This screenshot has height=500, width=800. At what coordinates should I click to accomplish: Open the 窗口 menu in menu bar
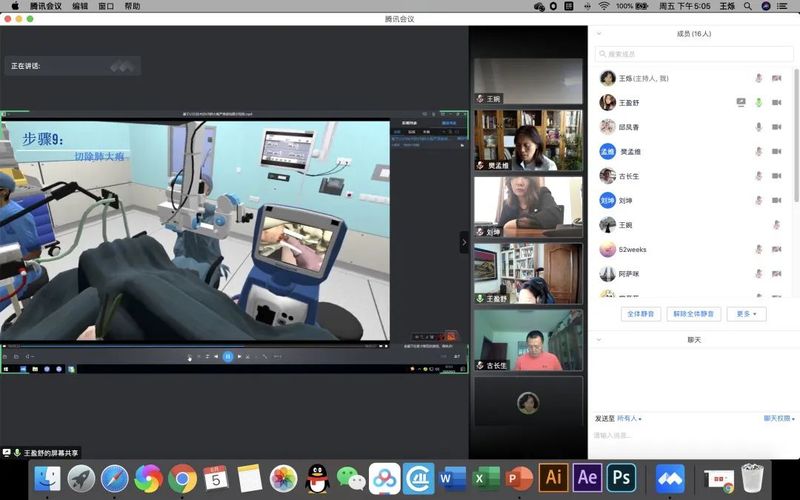pyautogui.click(x=106, y=6)
